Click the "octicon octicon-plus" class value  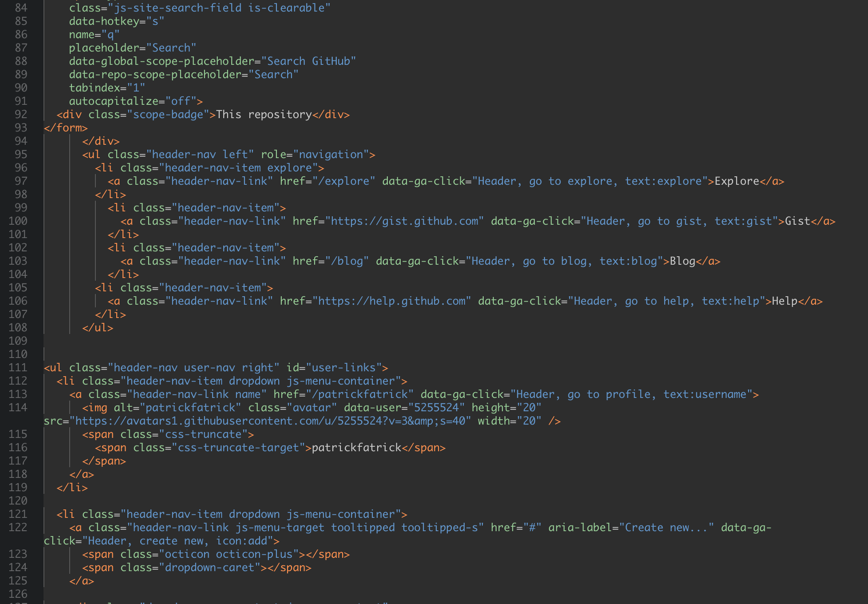pyautogui.click(x=229, y=554)
